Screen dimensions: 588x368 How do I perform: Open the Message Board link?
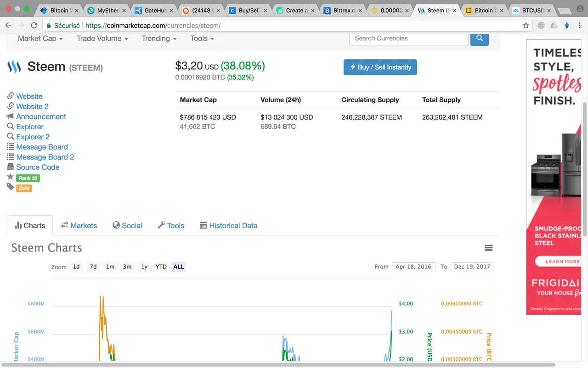coord(42,147)
